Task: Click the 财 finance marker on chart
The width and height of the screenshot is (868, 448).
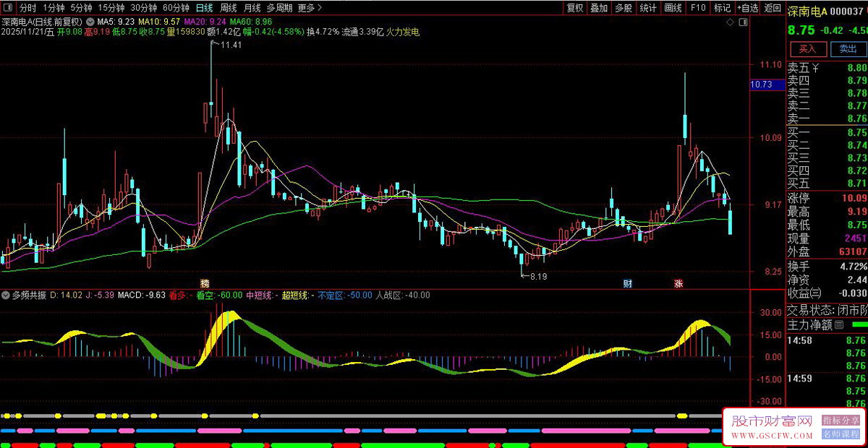Action: 628,283
